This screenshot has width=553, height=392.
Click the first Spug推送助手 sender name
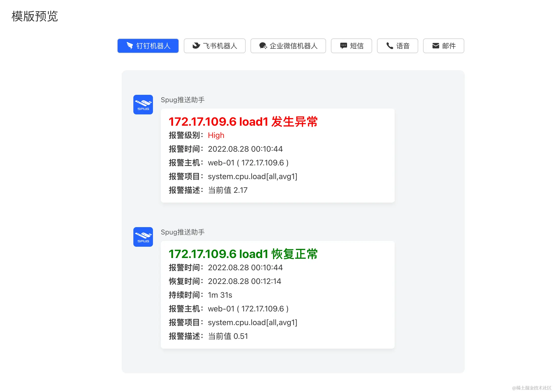[x=183, y=100]
